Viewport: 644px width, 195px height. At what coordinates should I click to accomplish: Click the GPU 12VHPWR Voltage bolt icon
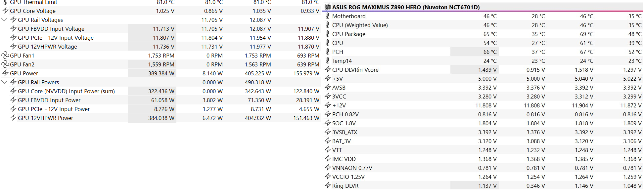coord(13,46)
